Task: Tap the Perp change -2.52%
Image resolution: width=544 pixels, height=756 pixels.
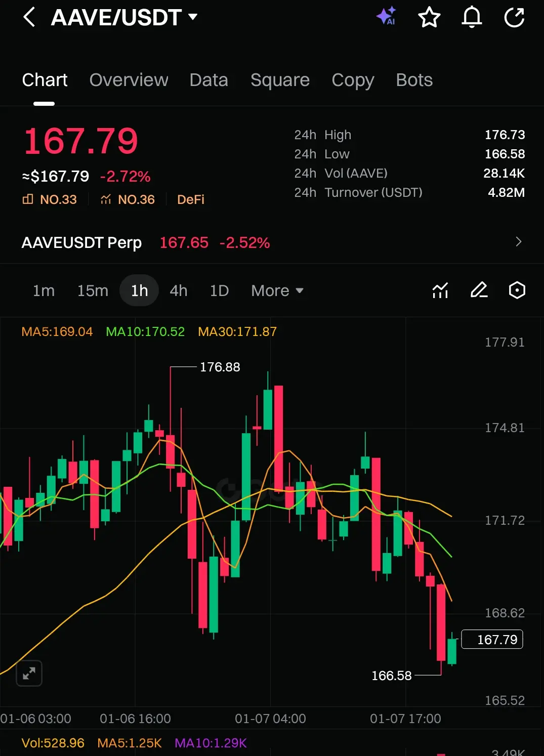Action: click(245, 242)
